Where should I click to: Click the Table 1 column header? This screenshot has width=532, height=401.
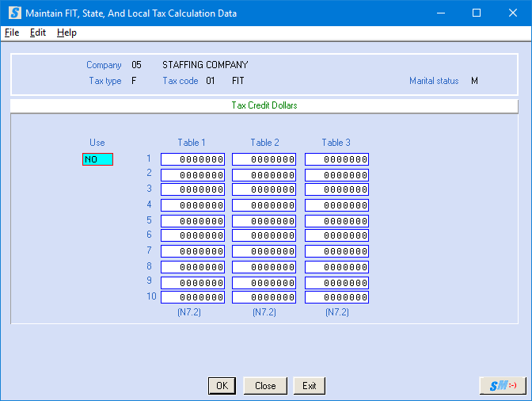(192, 143)
